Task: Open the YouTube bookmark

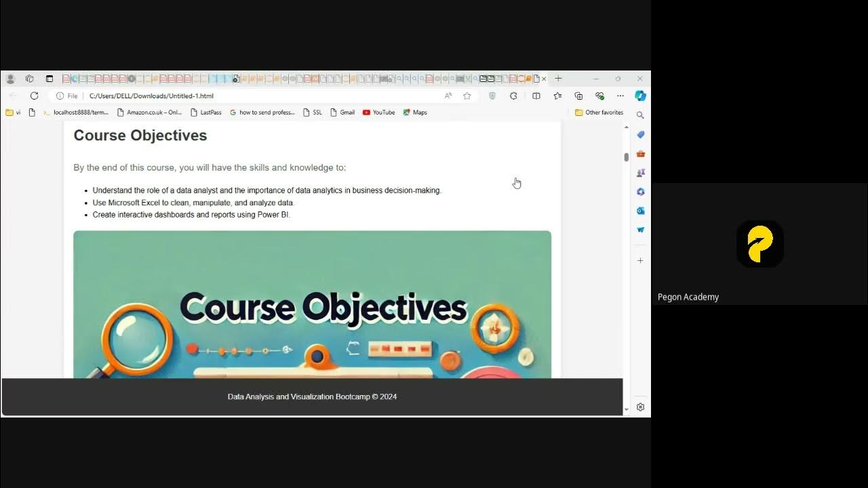Action: pyautogui.click(x=378, y=113)
